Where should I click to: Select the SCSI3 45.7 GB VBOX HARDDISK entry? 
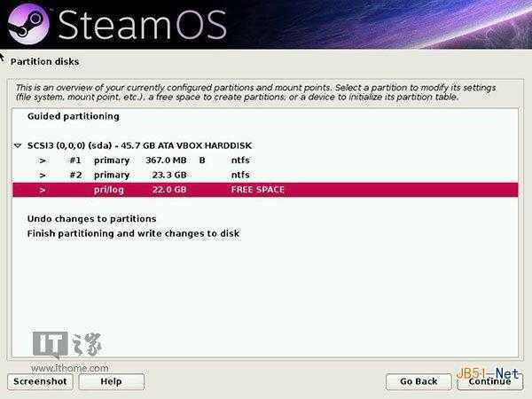click(139, 146)
